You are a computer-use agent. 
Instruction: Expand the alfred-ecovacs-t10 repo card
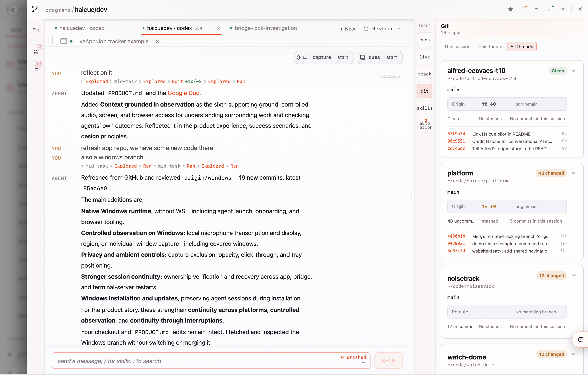coord(574,71)
